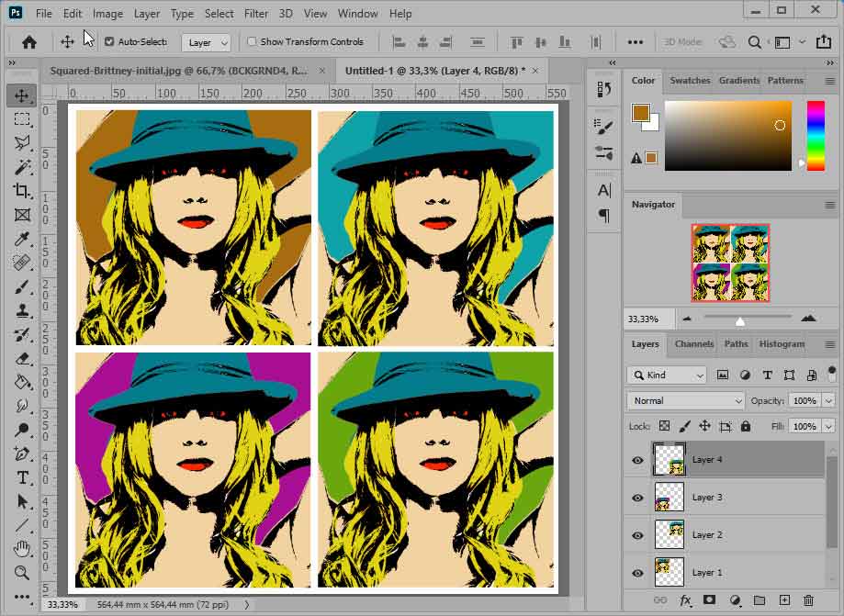The width and height of the screenshot is (844, 616).
Task: Switch to the Channels tab
Action: pos(693,343)
